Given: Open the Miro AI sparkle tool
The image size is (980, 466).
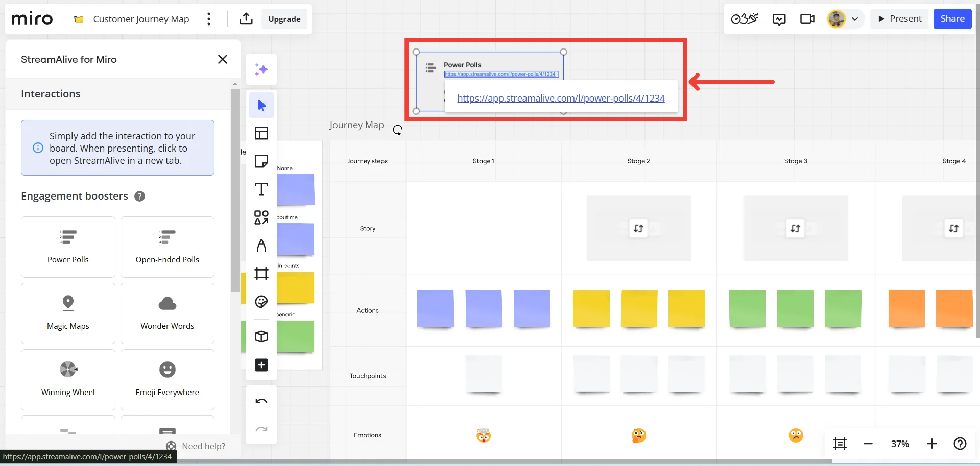Looking at the screenshot, I should [x=261, y=69].
